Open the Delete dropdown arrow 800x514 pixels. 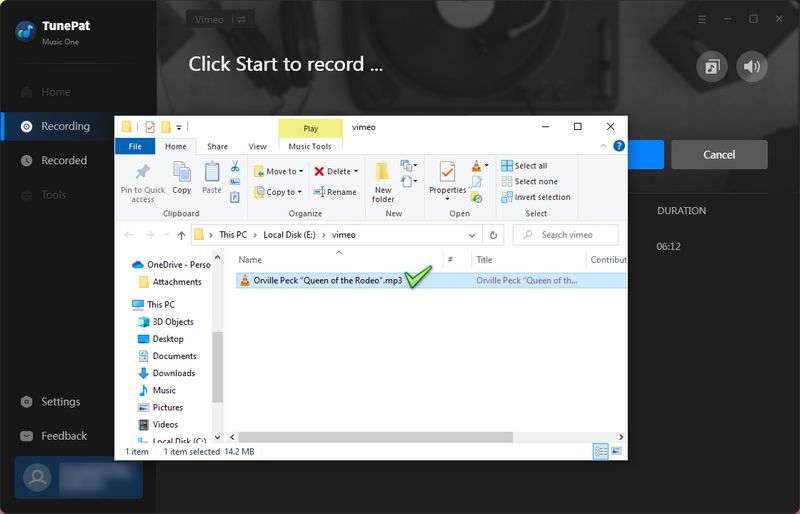tap(356, 171)
